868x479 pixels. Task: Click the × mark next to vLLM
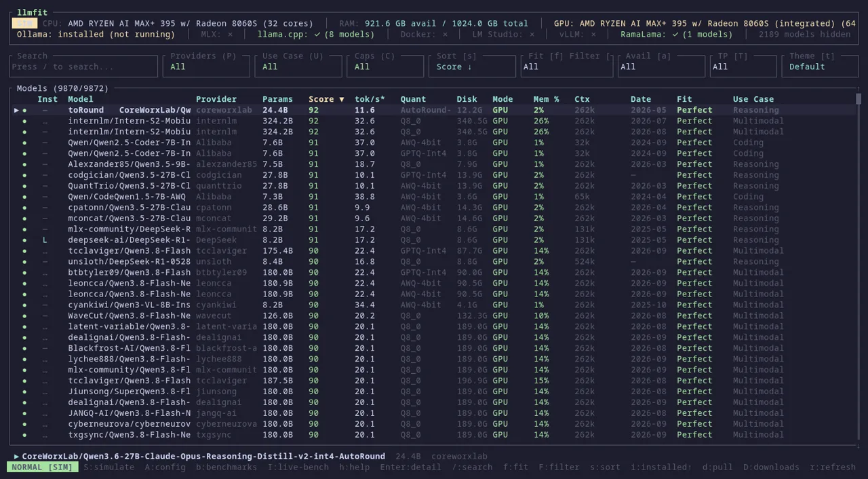[x=593, y=34]
